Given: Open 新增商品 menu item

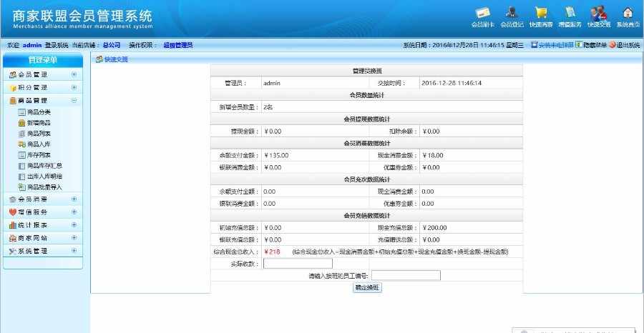Looking at the screenshot, I should [x=39, y=123].
